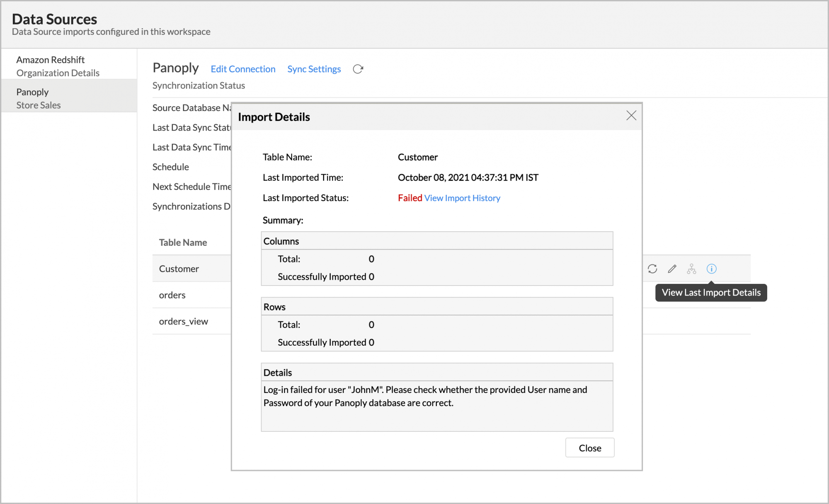
Task: Click the Columns section header
Action: [x=437, y=241]
